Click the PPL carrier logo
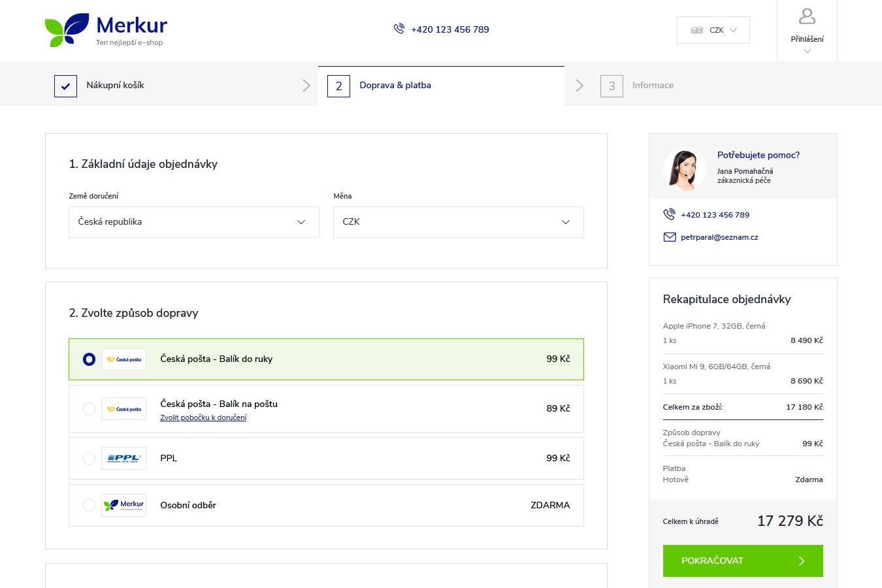 tap(123, 458)
